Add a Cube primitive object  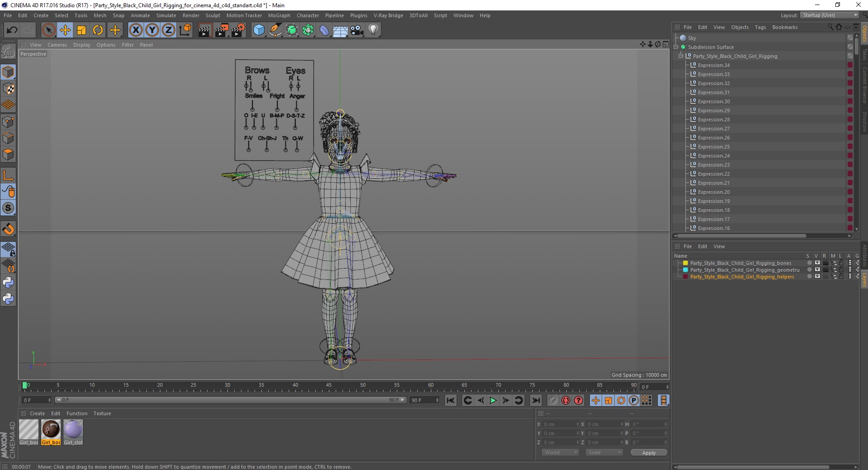(x=259, y=30)
